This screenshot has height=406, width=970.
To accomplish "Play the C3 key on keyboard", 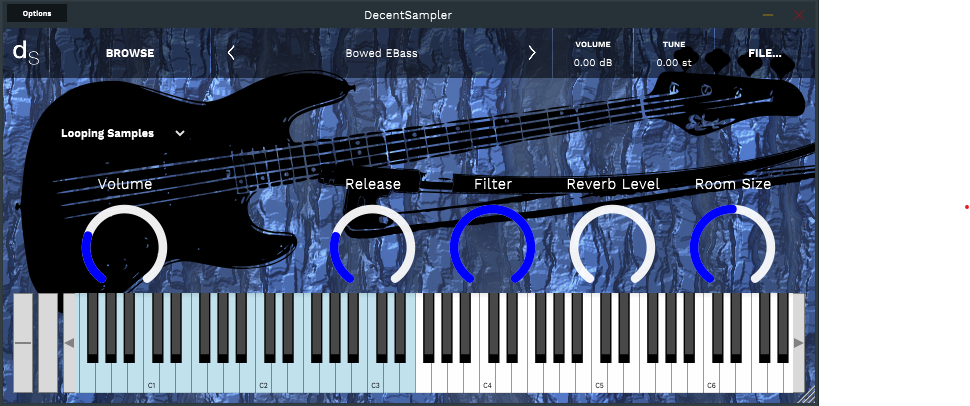I will pos(375,378).
